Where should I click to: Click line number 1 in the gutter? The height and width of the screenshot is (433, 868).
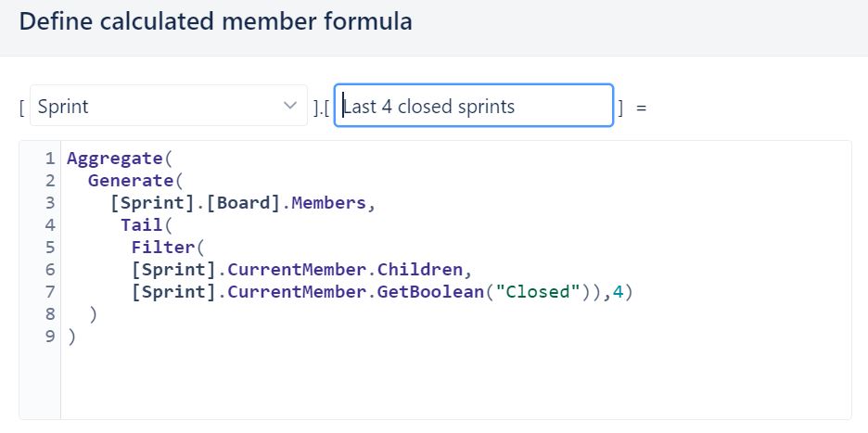coord(50,159)
